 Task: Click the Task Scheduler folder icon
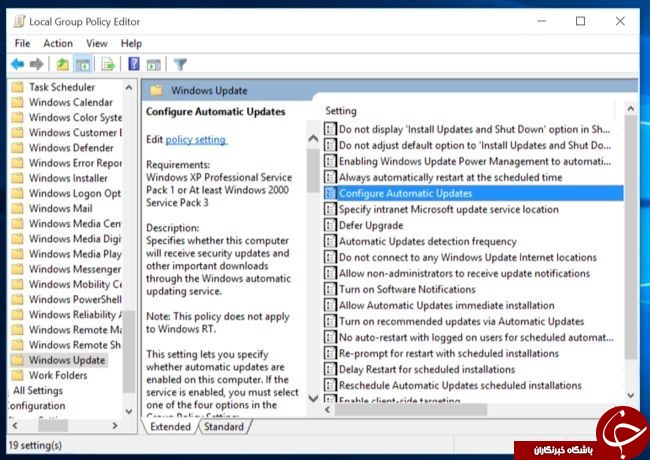17,87
